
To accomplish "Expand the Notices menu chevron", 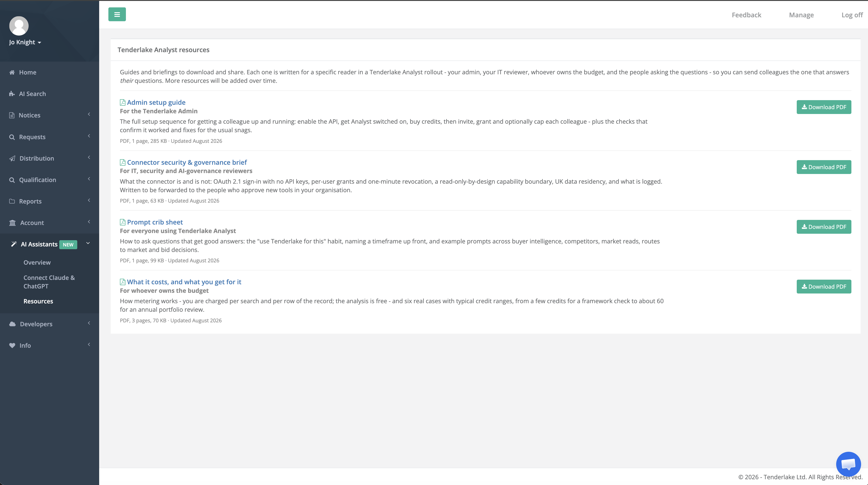I will (x=89, y=114).
